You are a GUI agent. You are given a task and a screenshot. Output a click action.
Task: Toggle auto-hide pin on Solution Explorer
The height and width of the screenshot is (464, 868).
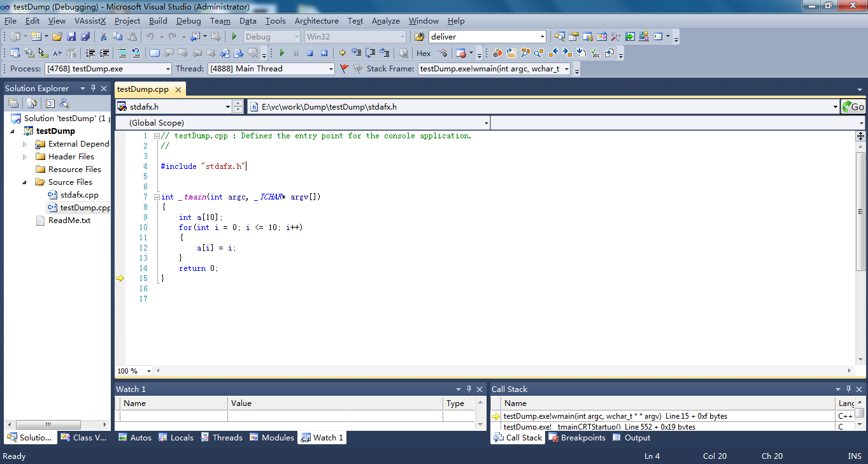(93, 88)
